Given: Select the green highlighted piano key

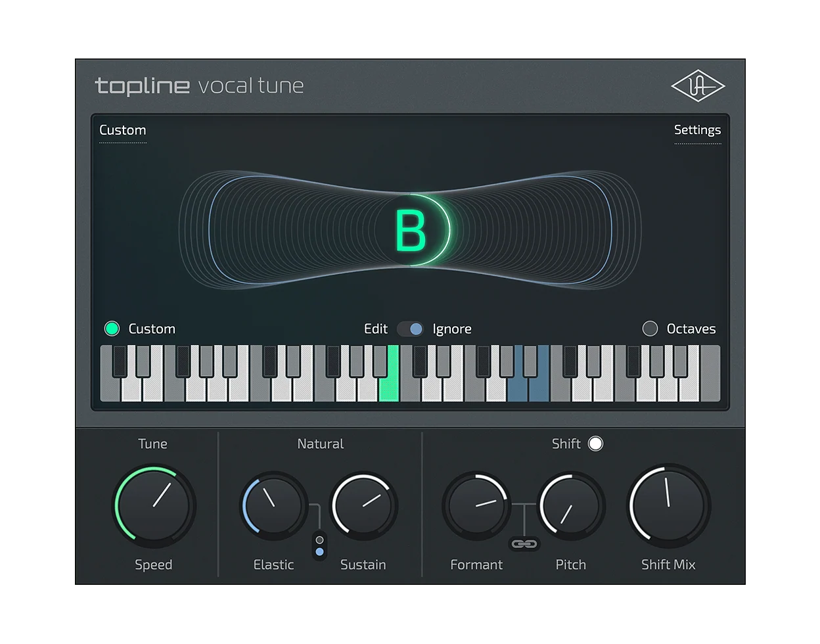Looking at the screenshot, I should (x=389, y=373).
